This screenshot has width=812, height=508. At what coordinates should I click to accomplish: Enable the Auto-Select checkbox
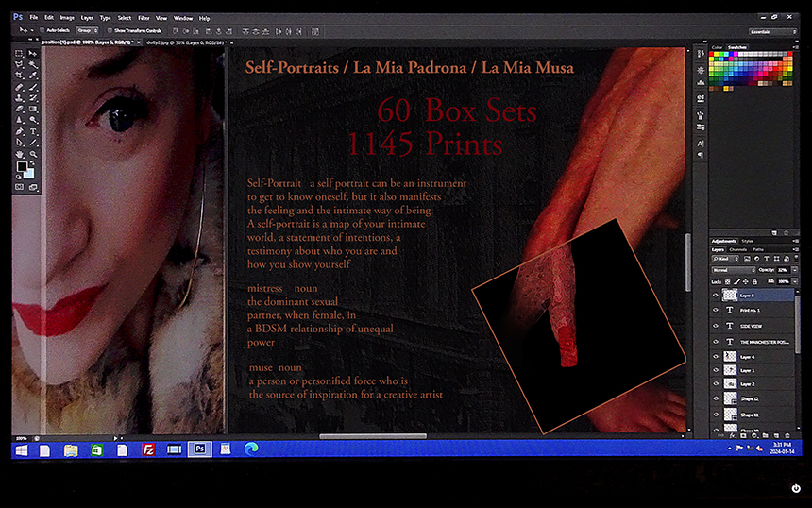[41, 30]
